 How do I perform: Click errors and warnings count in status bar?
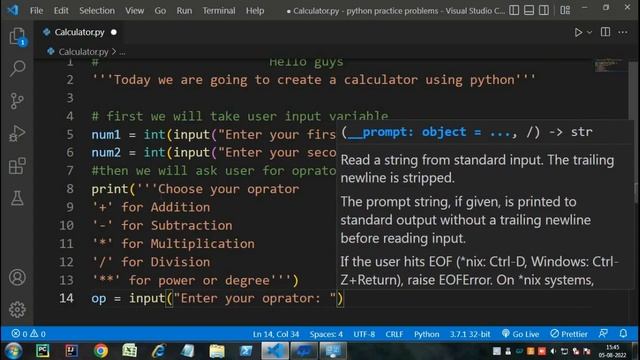[29, 334]
